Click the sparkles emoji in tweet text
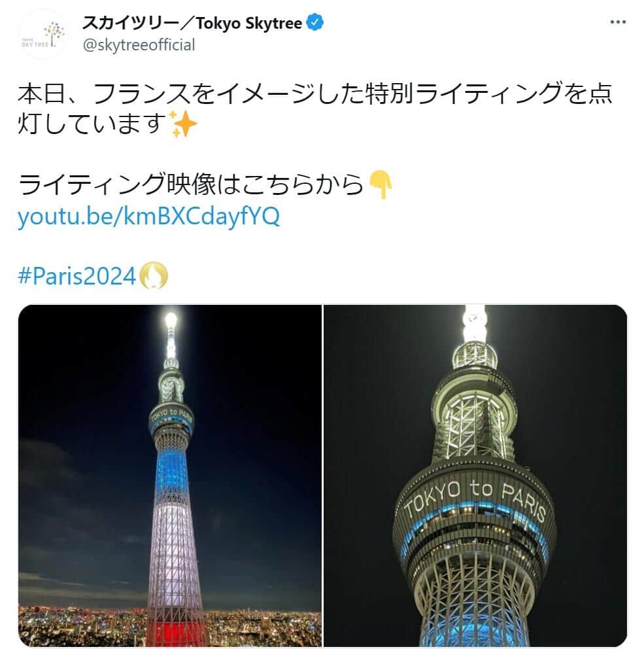This screenshot has height=662, width=644. [182, 124]
